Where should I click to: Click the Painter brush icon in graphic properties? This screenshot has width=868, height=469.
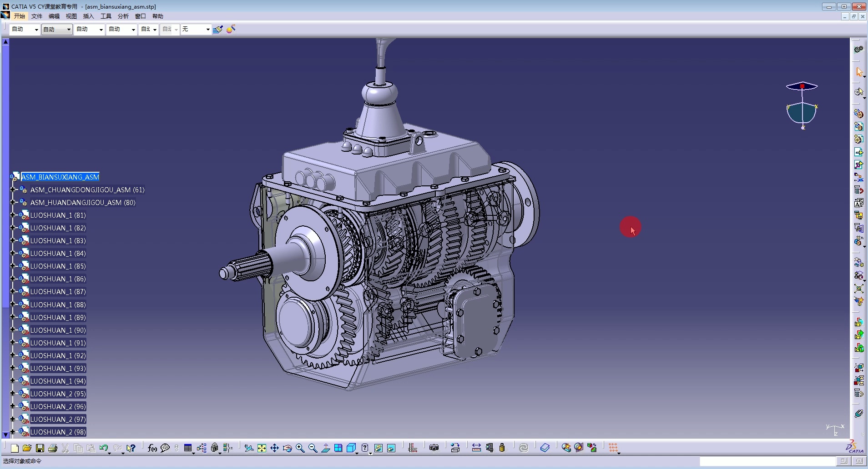pyautogui.click(x=218, y=29)
